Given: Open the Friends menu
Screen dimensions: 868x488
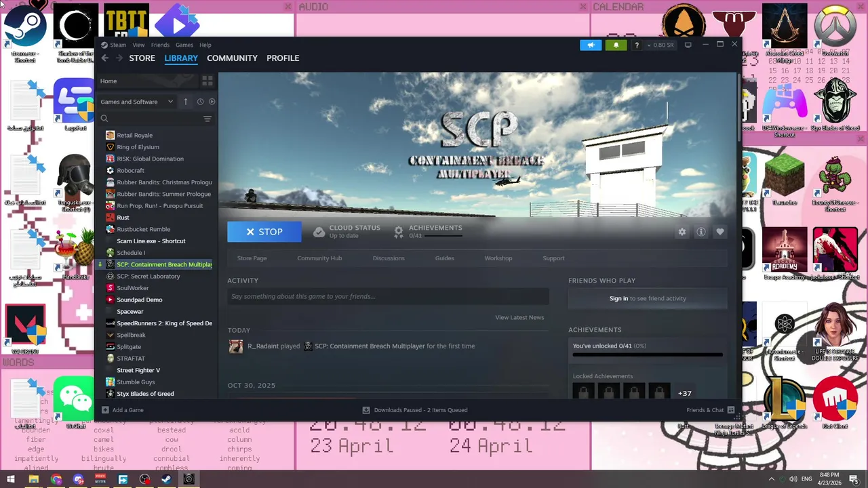Looking at the screenshot, I should [160, 45].
